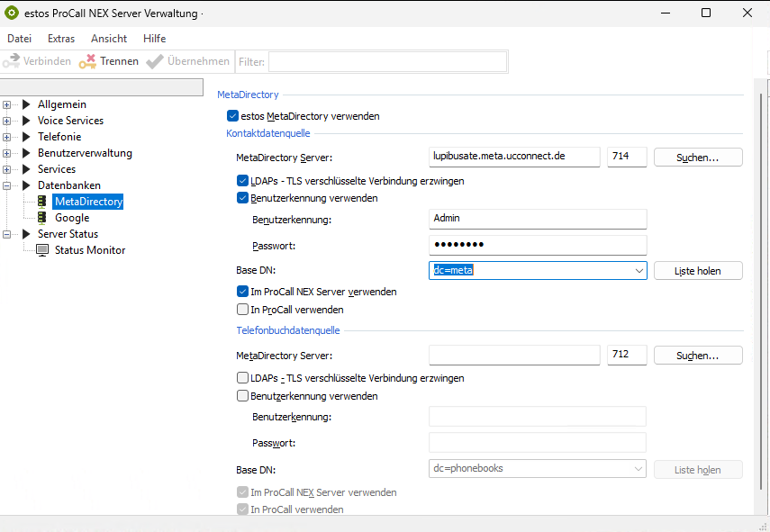
Task: Open the Extras menu
Action: (61, 39)
